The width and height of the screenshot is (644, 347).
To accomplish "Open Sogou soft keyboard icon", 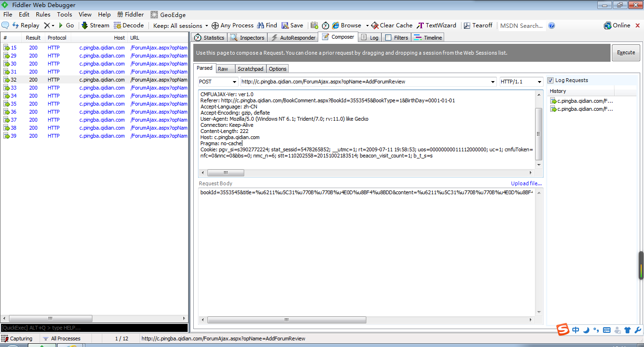I will click(x=607, y=330).
